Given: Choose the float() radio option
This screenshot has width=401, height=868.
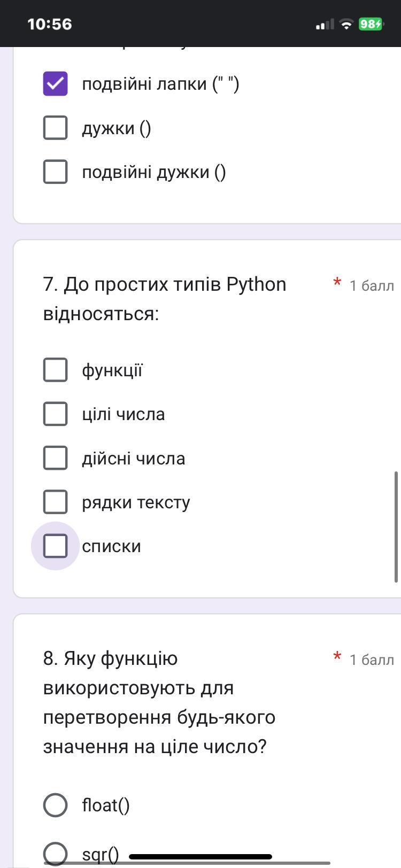Looking at the screenshot, I should tap(55, 805).
